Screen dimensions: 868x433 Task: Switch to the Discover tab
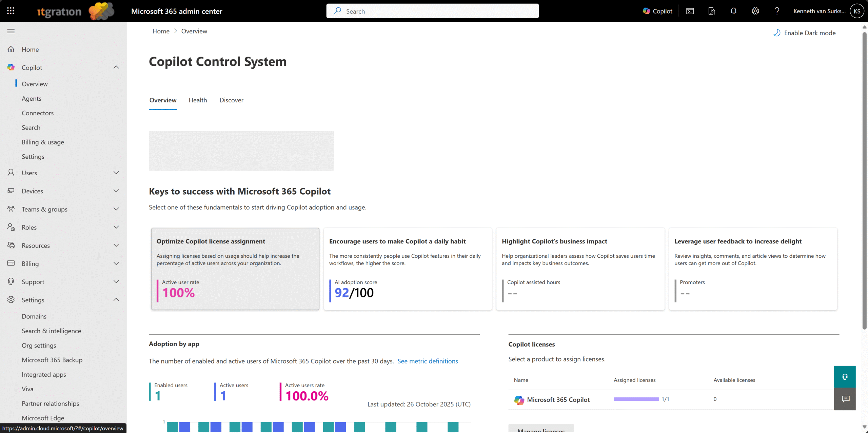pos(231,100)
